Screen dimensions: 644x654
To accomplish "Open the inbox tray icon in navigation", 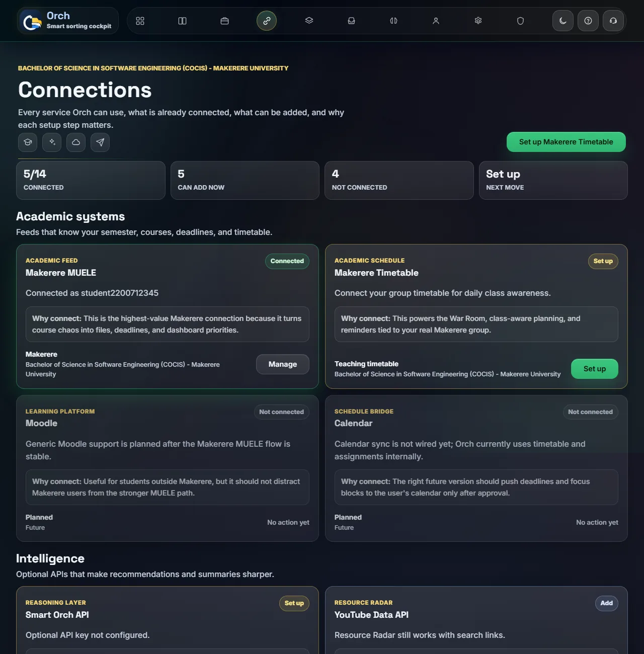I will (351, 21).
